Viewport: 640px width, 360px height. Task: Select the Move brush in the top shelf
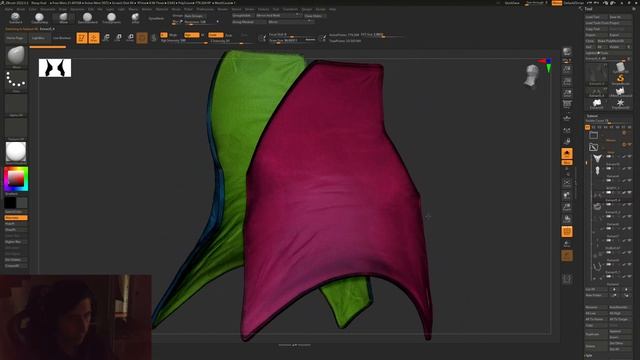coord(63,18)
